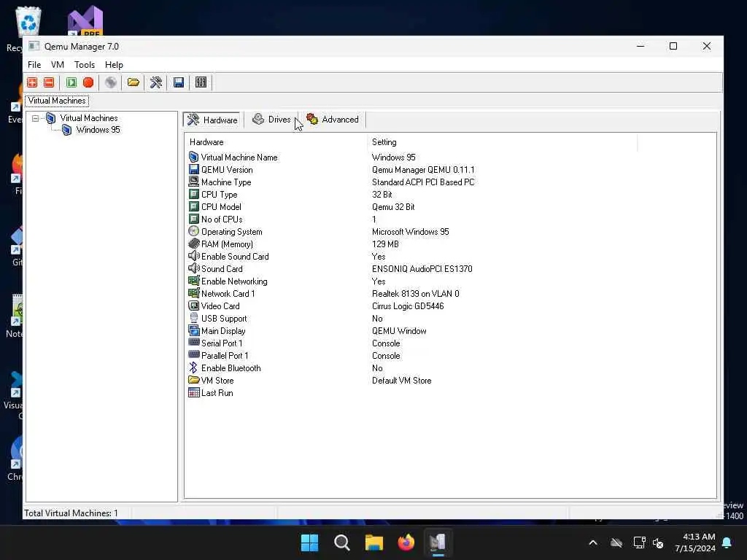The image size is (747, 560).
Task: Show hidden system tray icons
Action: [x=593, y=542]
